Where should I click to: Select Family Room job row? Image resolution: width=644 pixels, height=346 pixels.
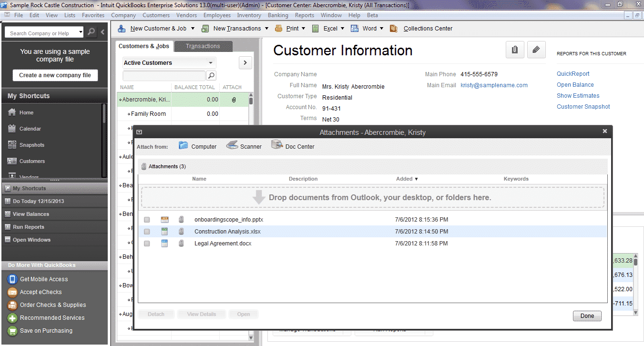coord(183,114)
